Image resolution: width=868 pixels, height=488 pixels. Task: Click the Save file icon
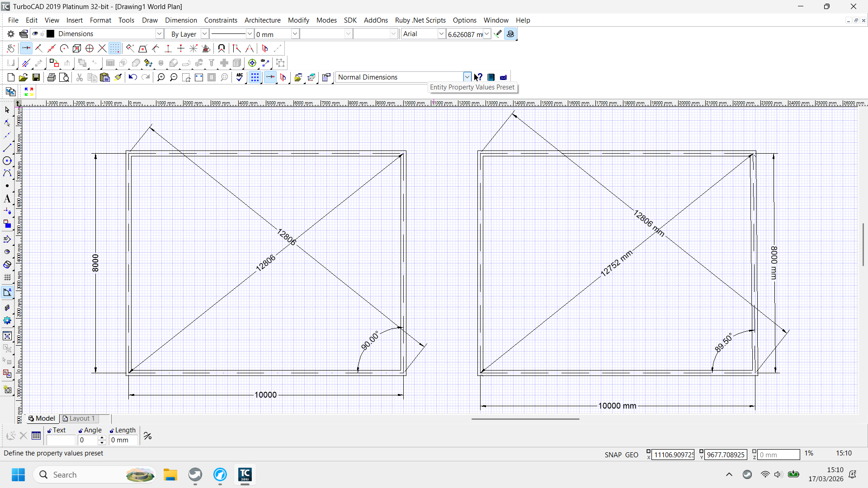36,77
